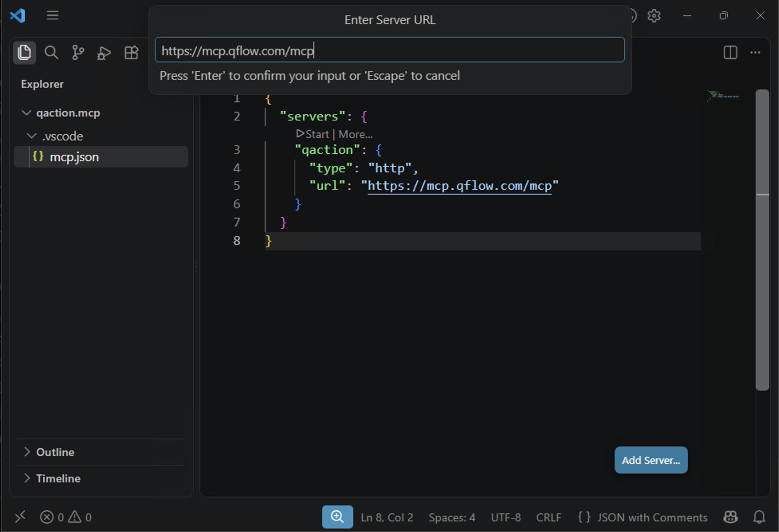Viewport: 779px width, 532px height.
Task: Click the Server URL input field
Action: click(x=389, y=50)
